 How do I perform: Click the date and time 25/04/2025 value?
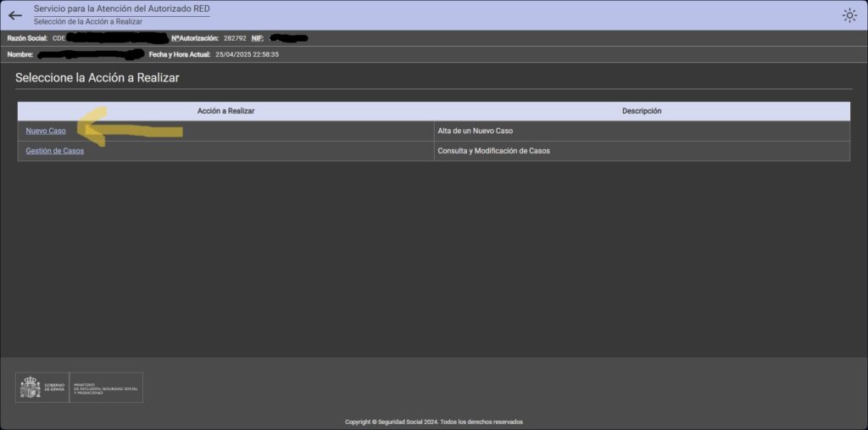click(247, 54)
